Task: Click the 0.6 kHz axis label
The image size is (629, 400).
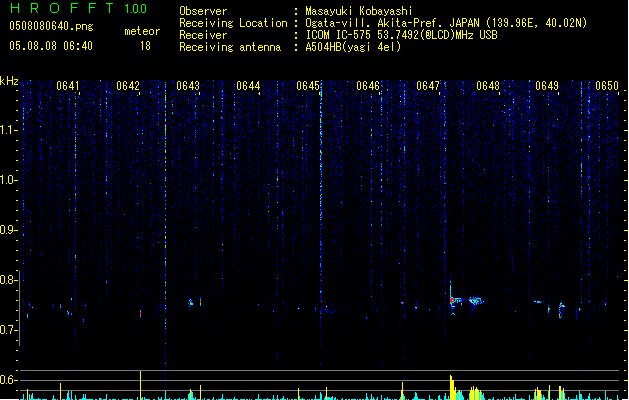Action: click(9, 380)
